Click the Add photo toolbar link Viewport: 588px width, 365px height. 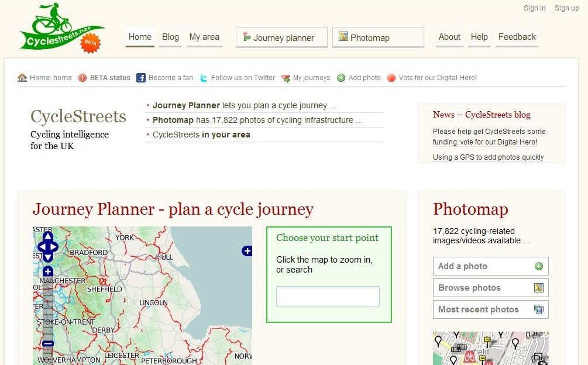point(365,78)
